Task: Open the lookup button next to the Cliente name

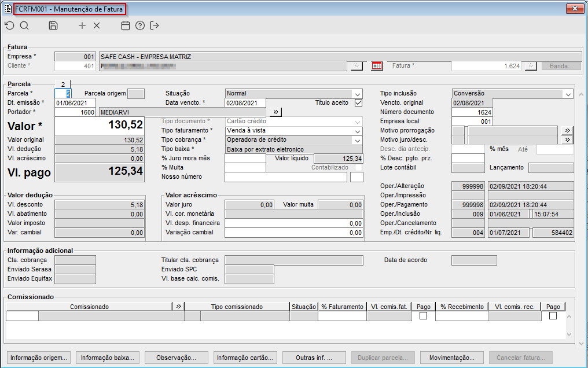Action: pos(357,66)
